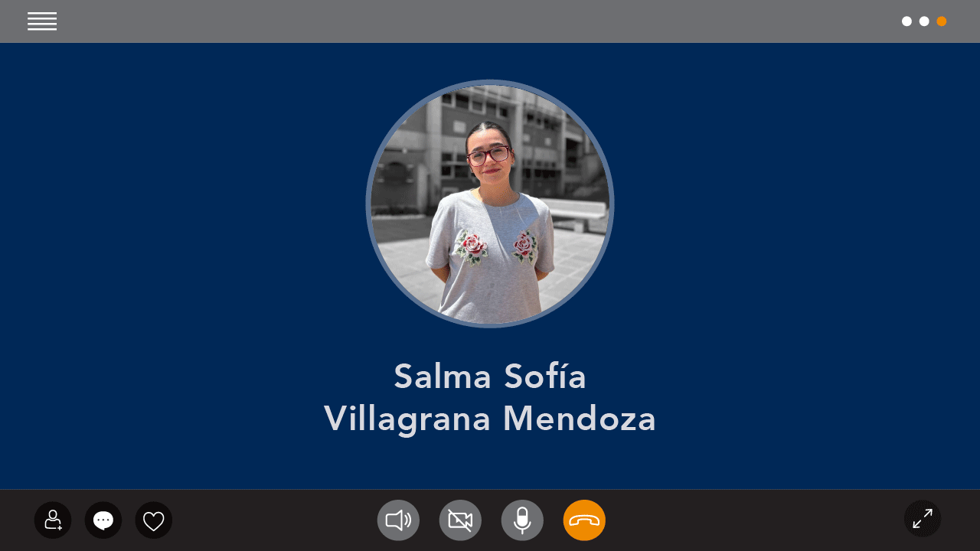Open the chat bubble icon

pyautogui.click(x=103, y=520)
